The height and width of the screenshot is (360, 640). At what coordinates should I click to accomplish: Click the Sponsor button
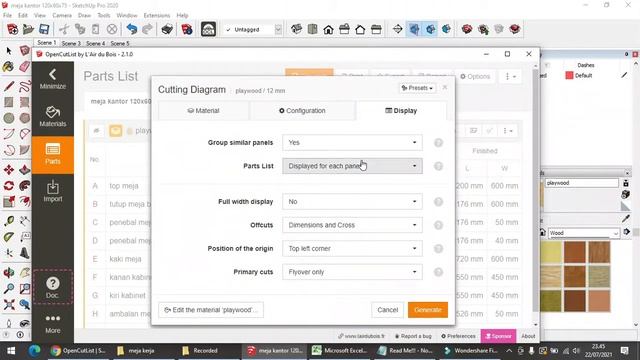click(498, 336)
